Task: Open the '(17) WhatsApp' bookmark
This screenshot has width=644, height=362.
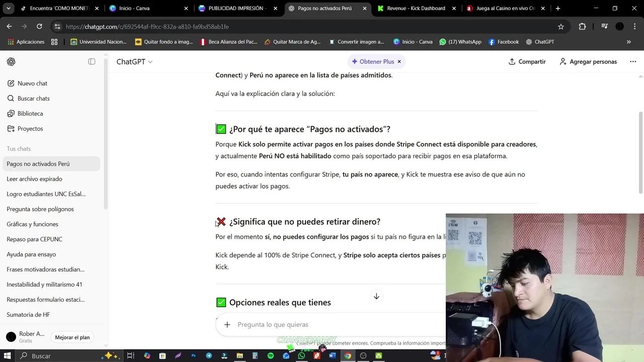Action: 460,42
